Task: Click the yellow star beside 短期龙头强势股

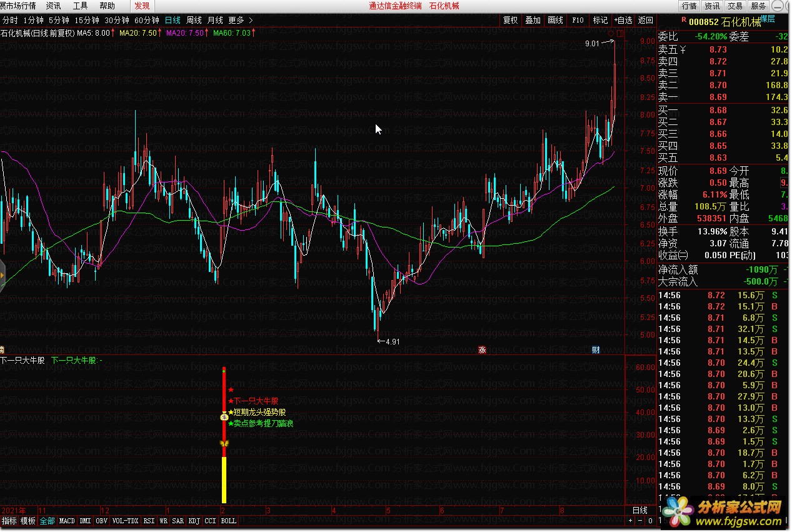Action: pos(231,412)
